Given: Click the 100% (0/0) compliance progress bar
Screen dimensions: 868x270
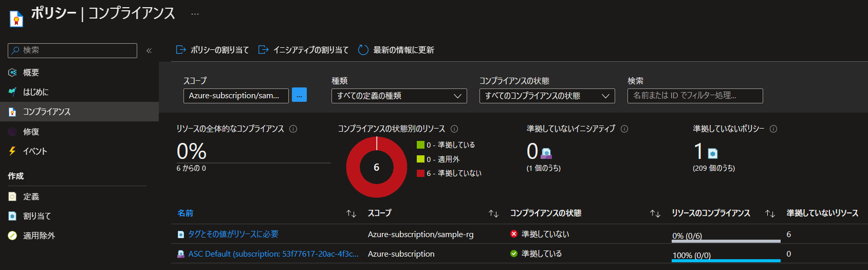Looking at the screenshot, I should (726, 261).
